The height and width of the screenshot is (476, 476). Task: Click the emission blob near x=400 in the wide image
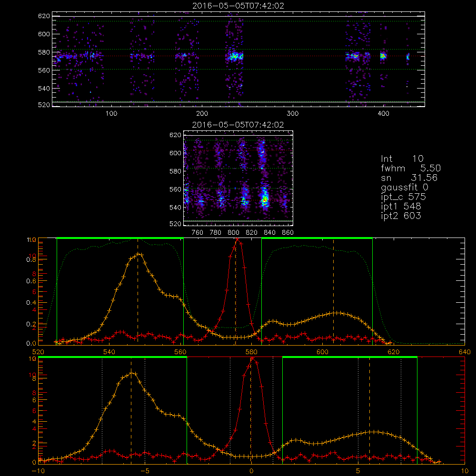383,56
